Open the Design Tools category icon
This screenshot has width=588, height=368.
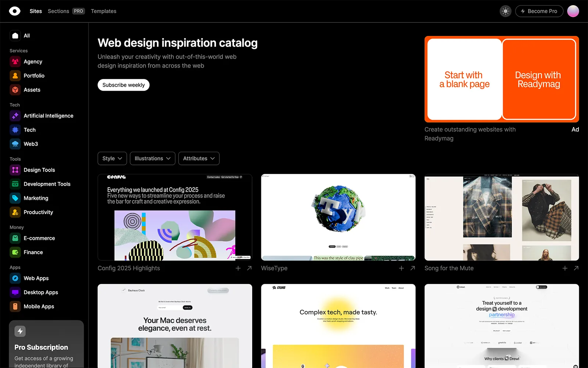tap(15, 170)
